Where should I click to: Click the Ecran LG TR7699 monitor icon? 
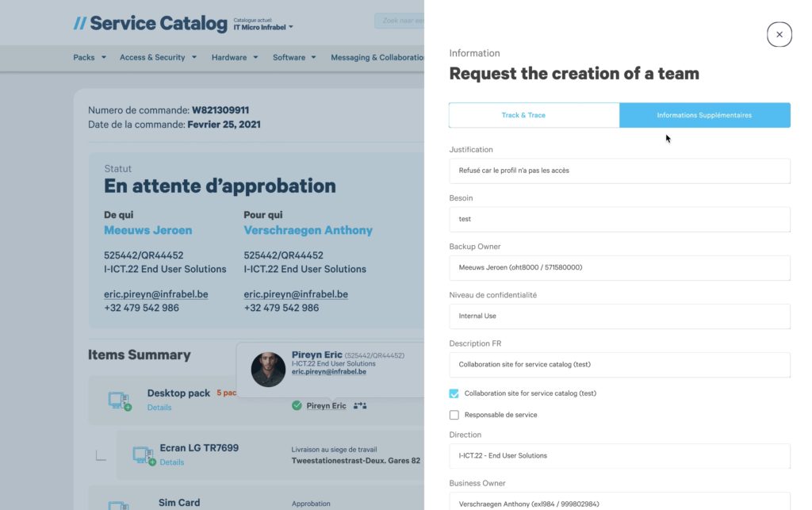click(144, 455)
